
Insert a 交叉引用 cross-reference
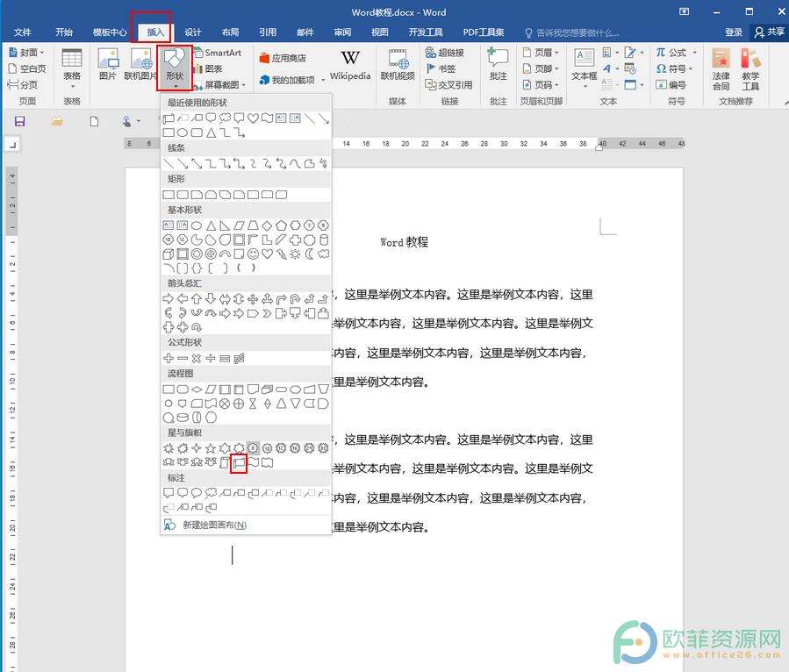[x=448, y=84]
